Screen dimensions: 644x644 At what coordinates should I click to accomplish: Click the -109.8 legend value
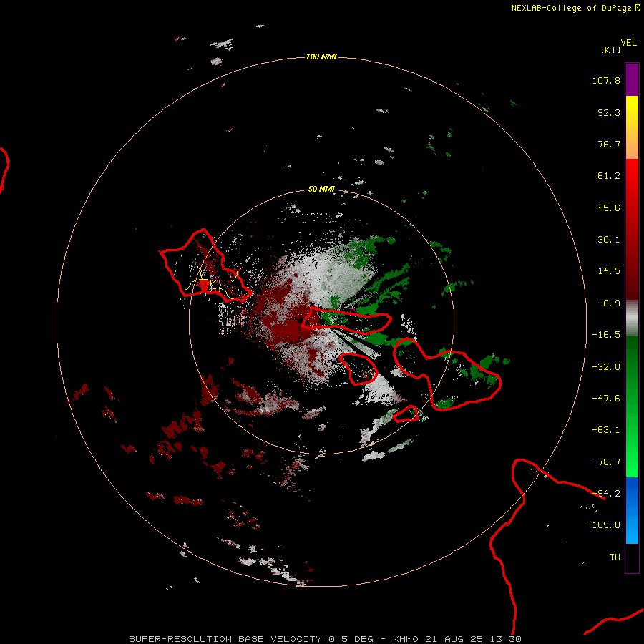click(x=604, y=525)
